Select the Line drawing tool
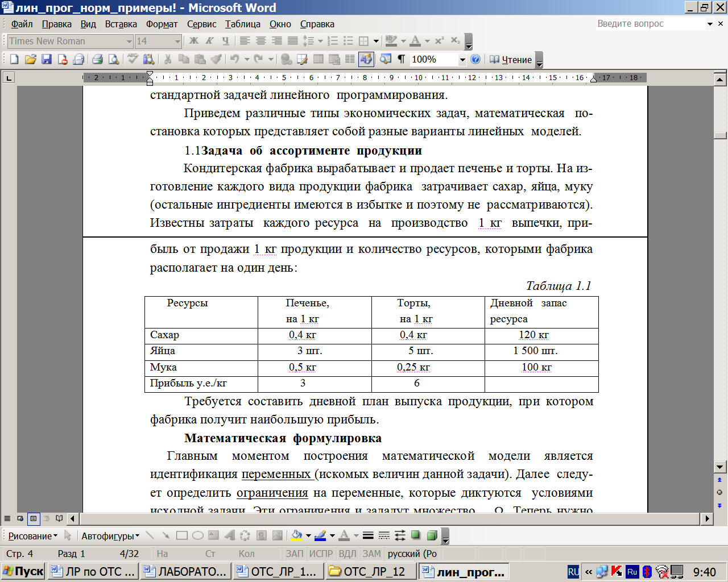This screenshot has width=728, height=582. 150,535
